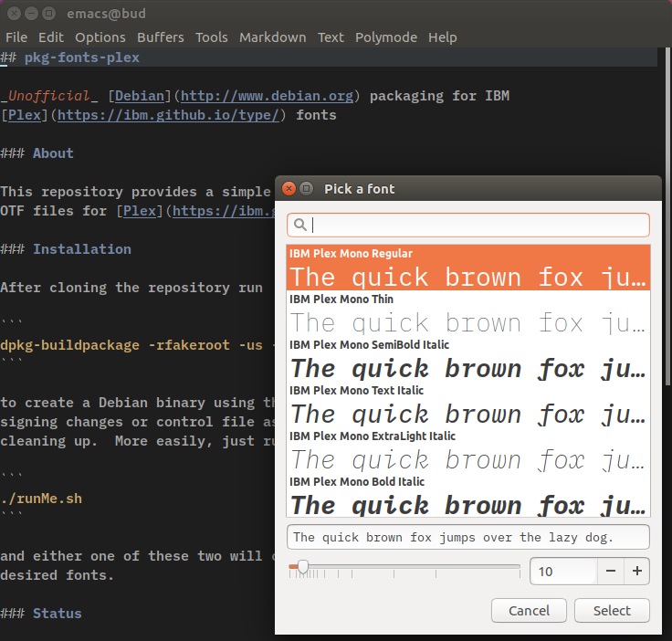Image resolution: width=672 pixels, height=641 pixels.
Task: Open the Text menu
Action: 331,37
